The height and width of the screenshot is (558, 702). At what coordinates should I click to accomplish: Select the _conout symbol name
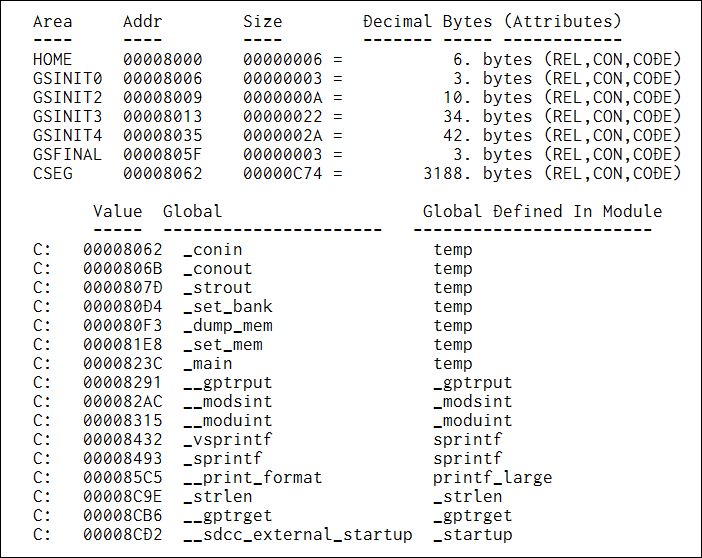point(218,269)
